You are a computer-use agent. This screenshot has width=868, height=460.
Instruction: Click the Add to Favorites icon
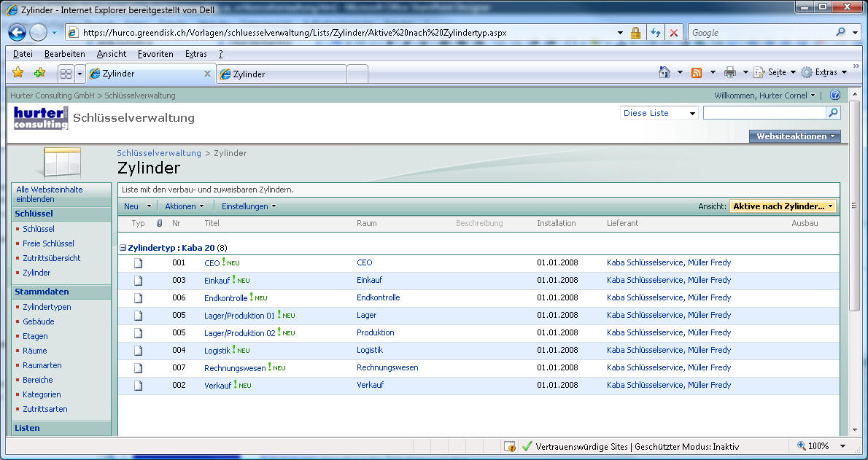click(x=39, y=73)
